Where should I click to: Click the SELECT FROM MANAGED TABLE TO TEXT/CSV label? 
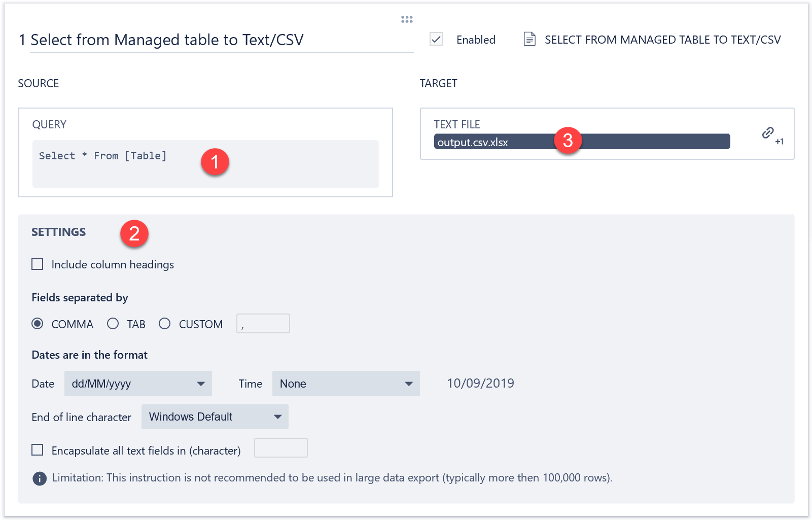[662, 39]
